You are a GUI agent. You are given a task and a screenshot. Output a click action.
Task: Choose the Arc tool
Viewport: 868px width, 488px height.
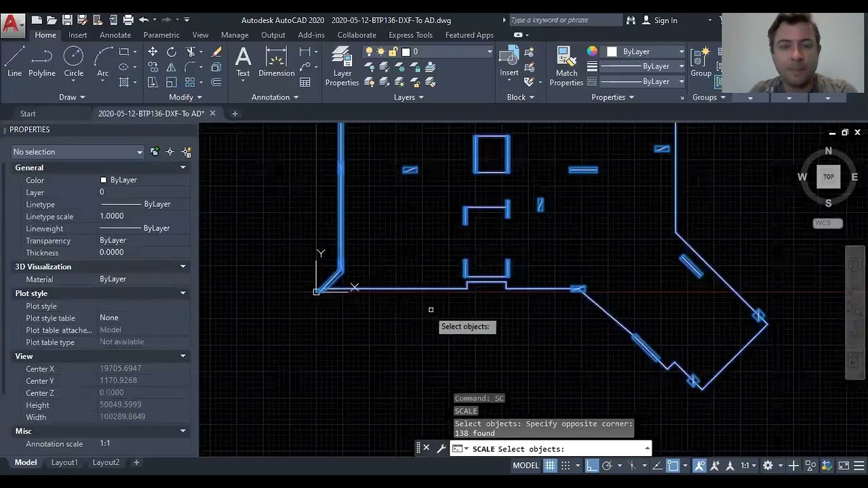point(103,62)
